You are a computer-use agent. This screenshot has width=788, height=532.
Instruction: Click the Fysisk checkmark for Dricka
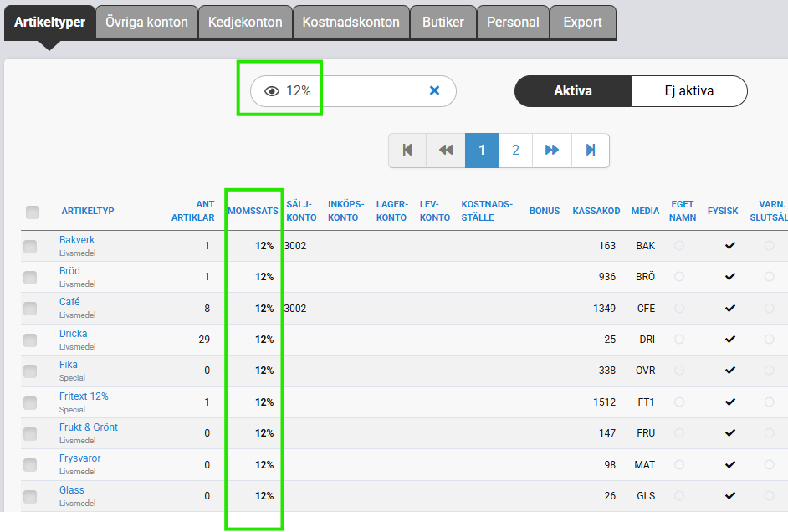coord(729,340)
